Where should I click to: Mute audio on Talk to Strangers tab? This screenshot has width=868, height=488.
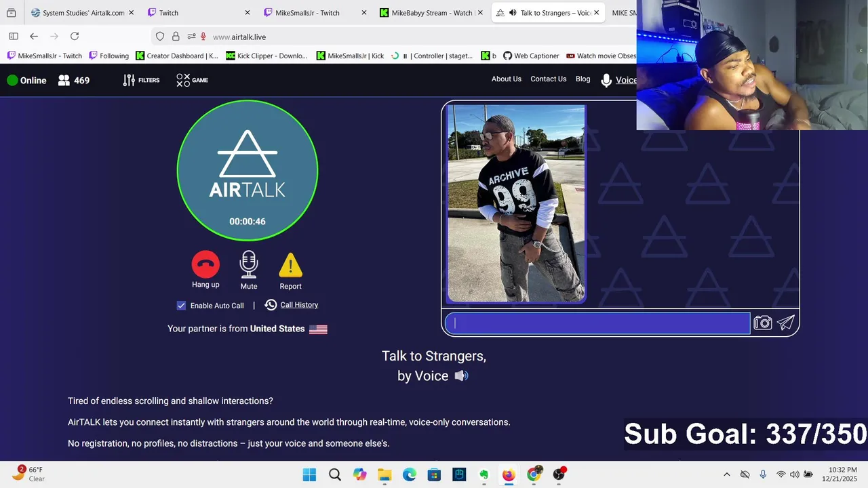513,13
